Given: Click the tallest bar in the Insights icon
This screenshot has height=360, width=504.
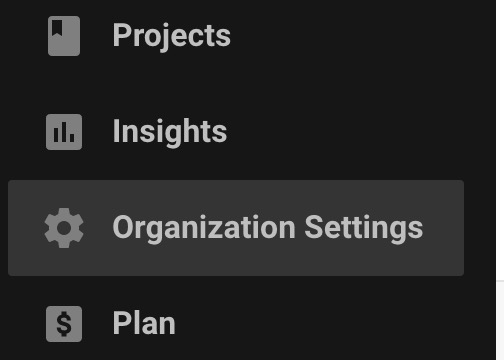Looking at the screenshot, I should pos(64,132).
